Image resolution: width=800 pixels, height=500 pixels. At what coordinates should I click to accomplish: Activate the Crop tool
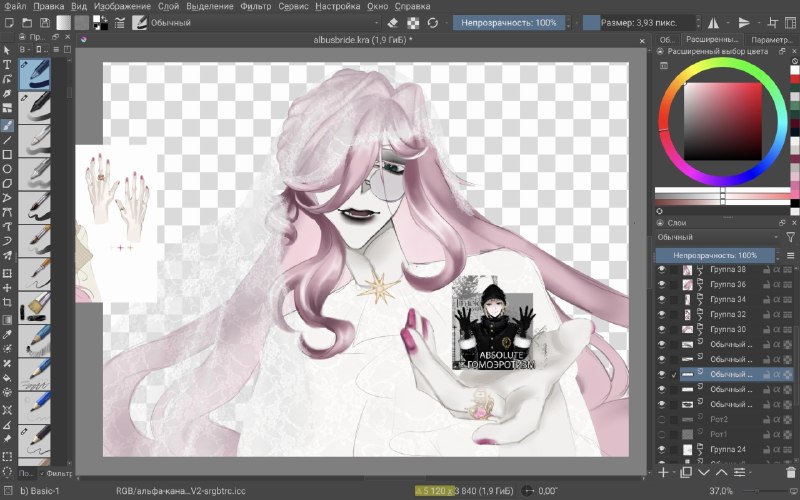click(7, 302)
